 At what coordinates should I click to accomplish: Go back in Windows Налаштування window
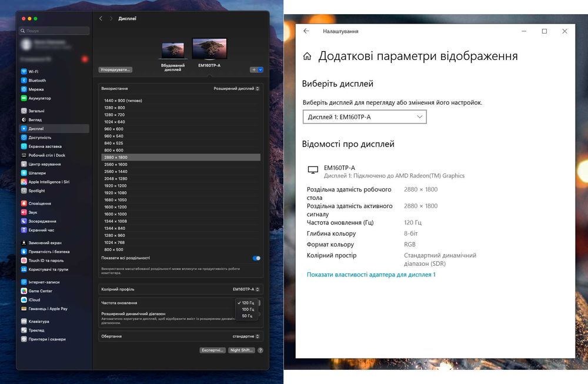tap(306, 31)
